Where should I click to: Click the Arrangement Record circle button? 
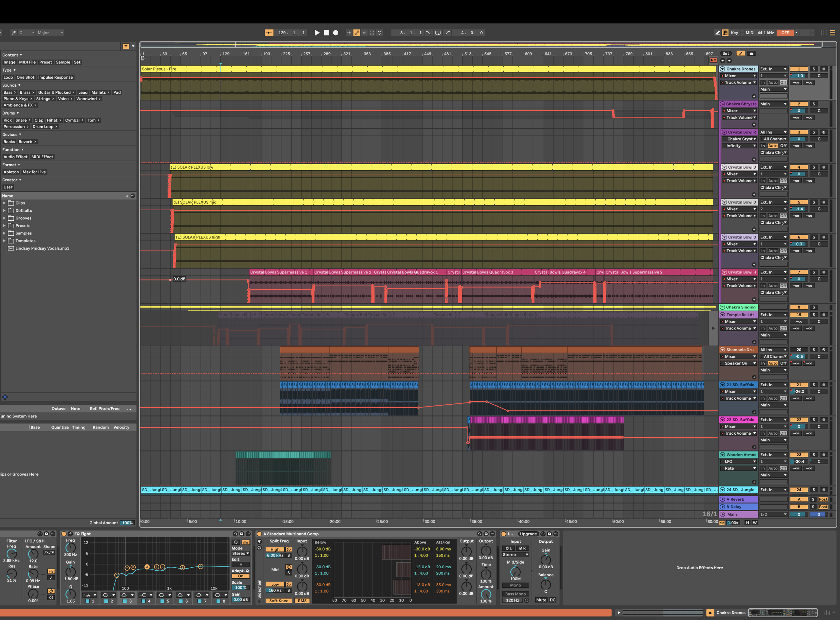(336, 33)
